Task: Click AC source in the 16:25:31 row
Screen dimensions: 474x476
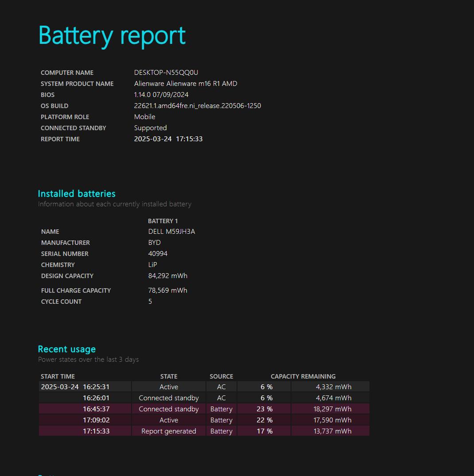Action: 221,387
